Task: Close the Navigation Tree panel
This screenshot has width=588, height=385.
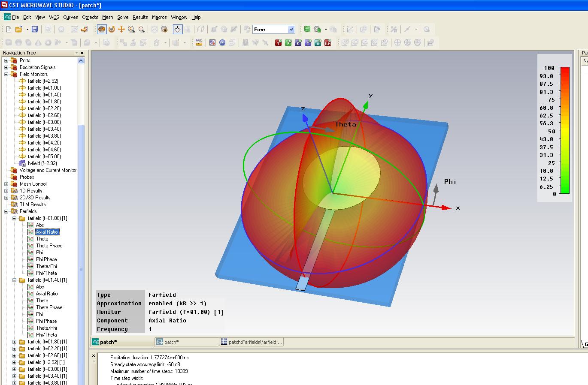Action: coord(82,53)
